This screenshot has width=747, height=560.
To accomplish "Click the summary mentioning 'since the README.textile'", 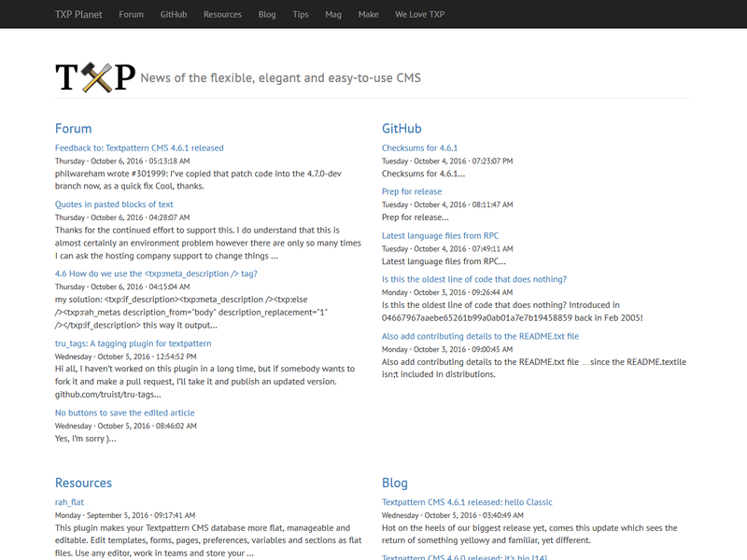I will pos(534,368).
